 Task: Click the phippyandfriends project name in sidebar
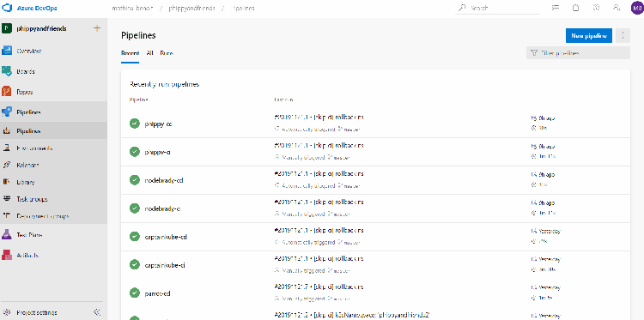click(41, 28)
